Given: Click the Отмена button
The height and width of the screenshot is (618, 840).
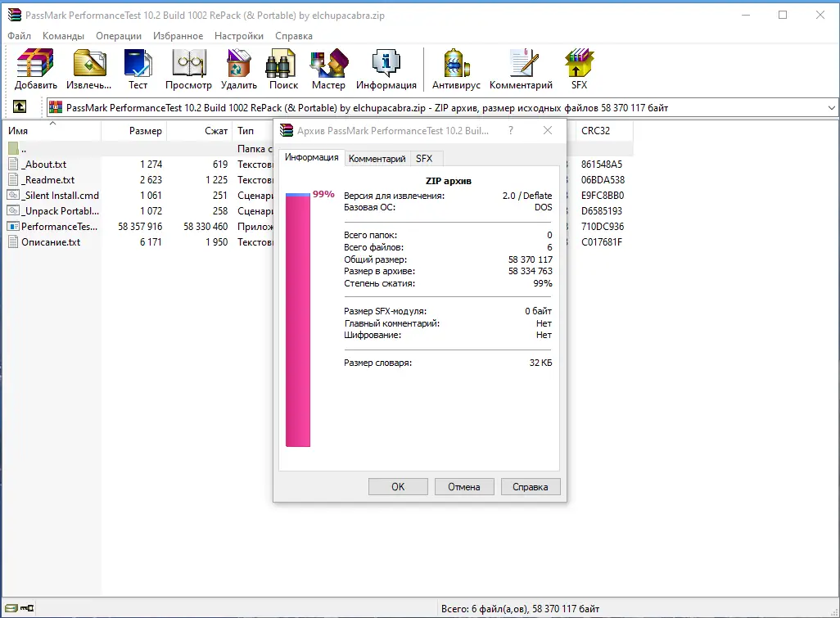Looking at the screenshot, I should tap(464, 487).
